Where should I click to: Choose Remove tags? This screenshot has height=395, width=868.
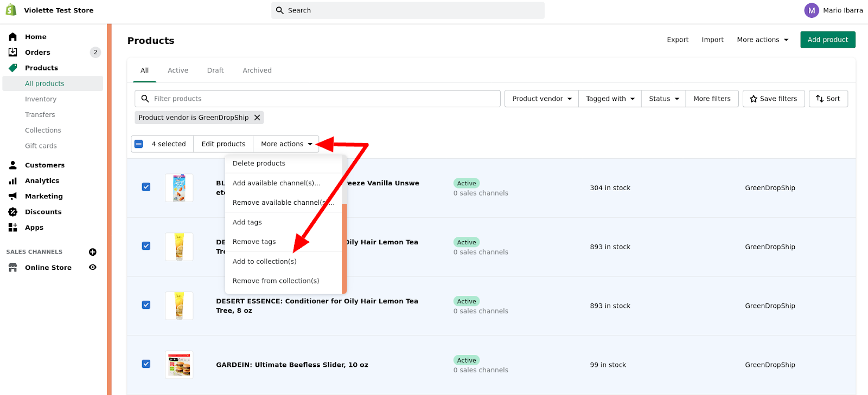pos(254,242)
